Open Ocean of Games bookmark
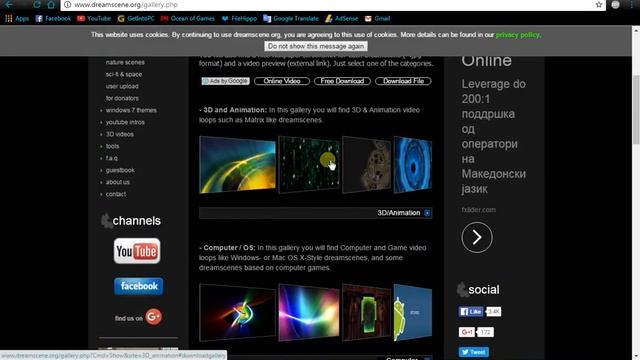Image resolution: width=640 pixels, height=360 pixels. pos(188,18)
